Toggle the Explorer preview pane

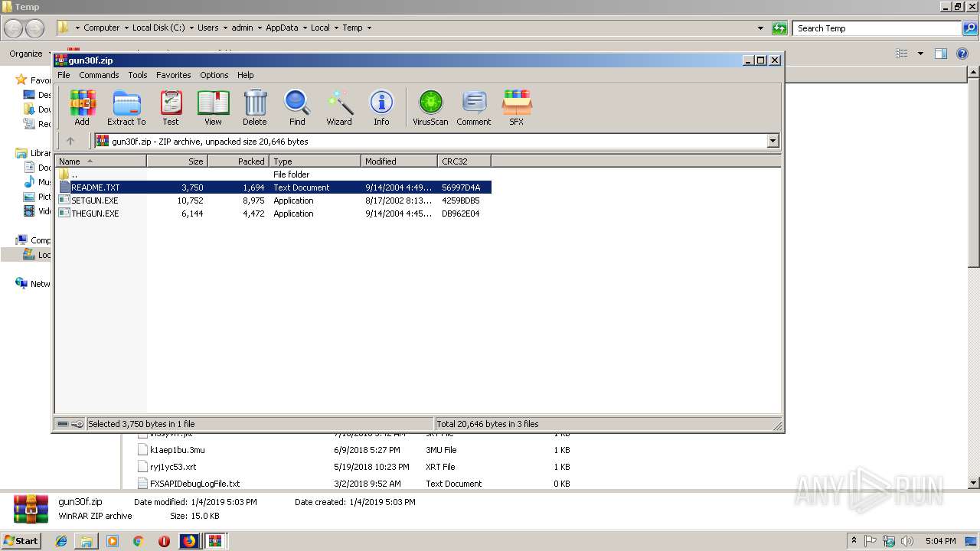(x=941, y=54)
